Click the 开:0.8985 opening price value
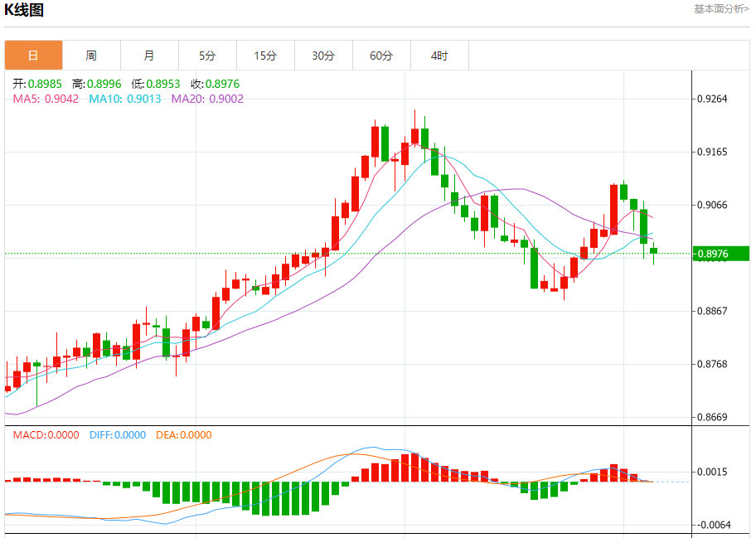This screenshot has width=756, height=538. click(x=37, y=84)
